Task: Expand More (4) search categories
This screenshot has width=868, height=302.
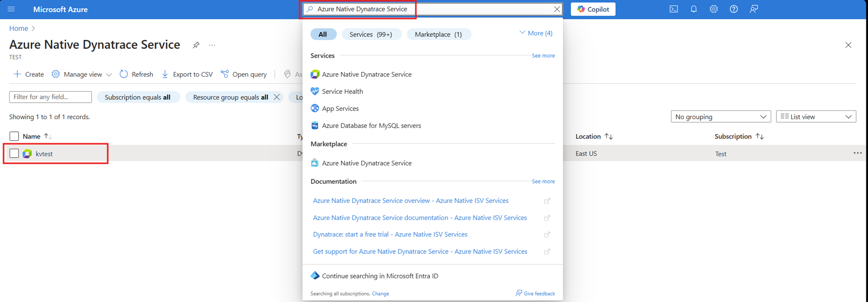Action: 536,33
